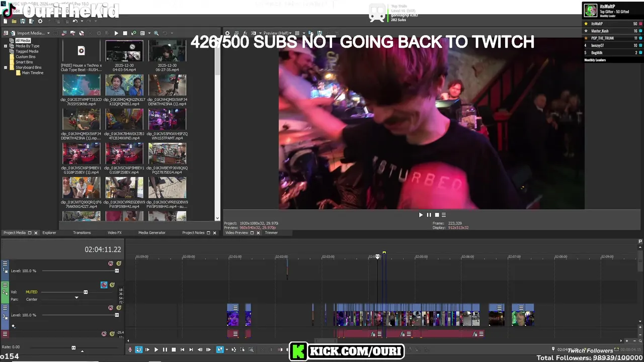Image resolution: width=644 pixels, height=362 pixels.
Task: Expand the Import Media dropdown arrow
Action: pos(48,33)
